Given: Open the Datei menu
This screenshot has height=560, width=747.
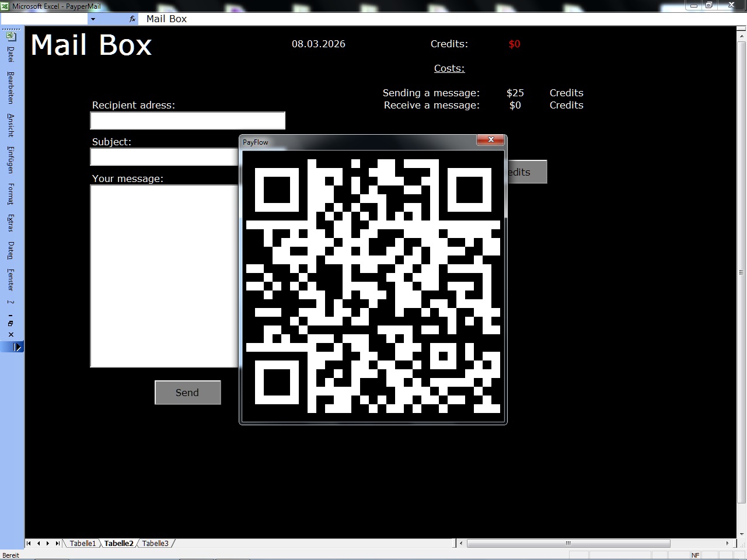Looking at the screenshot, I should point(11,54).
